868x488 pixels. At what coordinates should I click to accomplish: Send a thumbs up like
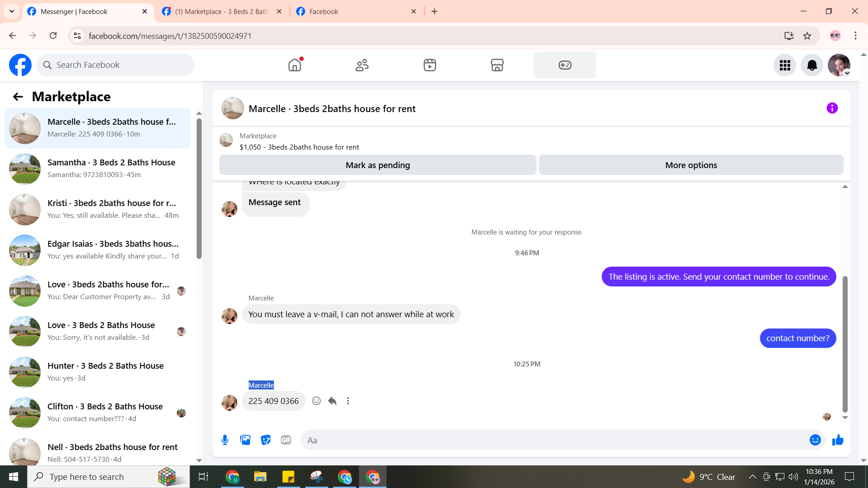[x=838, y=440]
